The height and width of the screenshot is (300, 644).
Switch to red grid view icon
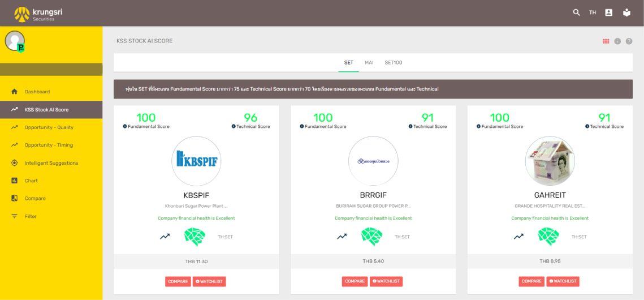(606, 41)
